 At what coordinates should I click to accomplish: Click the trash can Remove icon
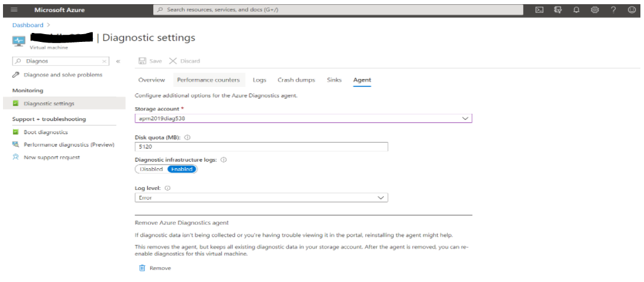[142, 268]
